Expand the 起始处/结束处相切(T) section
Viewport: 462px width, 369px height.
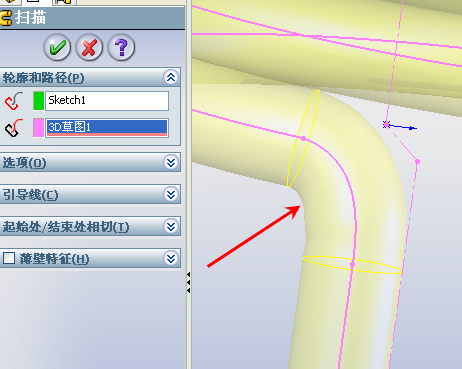click(171, 226)
